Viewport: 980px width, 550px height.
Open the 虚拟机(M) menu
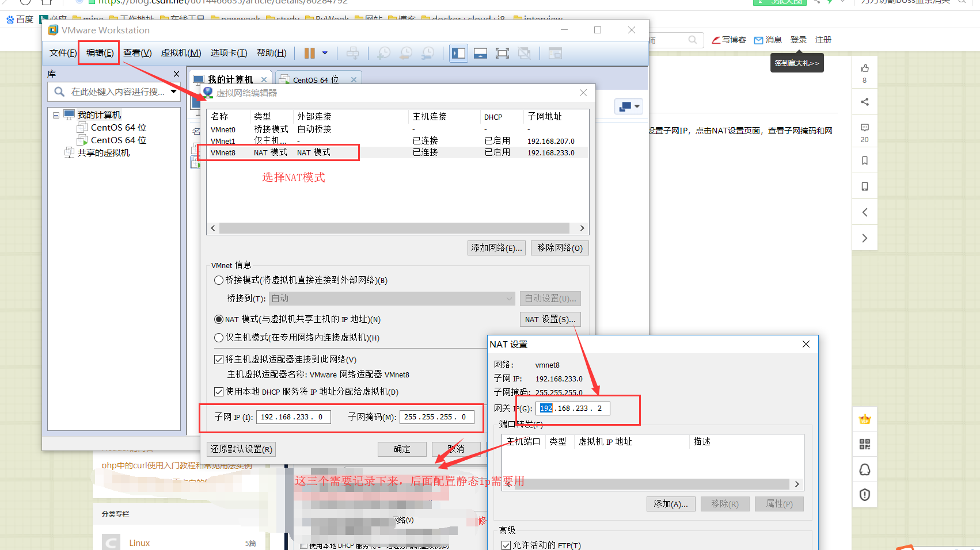point(181,53)
